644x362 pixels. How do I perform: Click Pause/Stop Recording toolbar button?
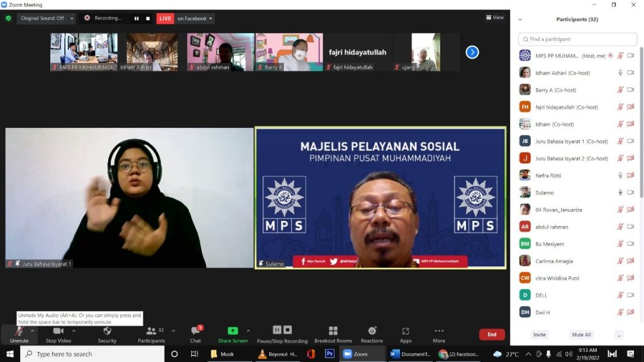[x=282, y=334]
